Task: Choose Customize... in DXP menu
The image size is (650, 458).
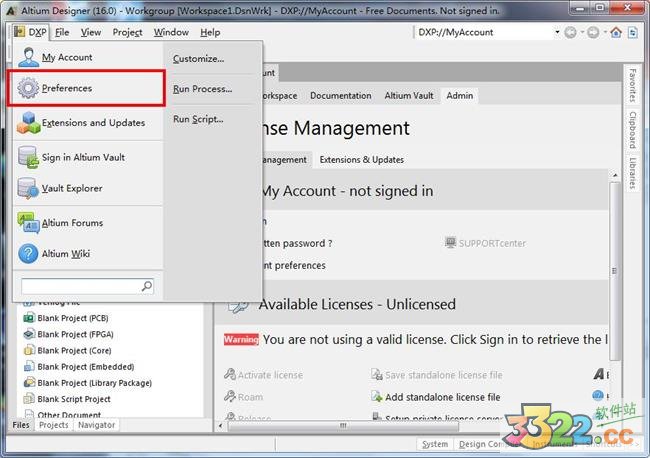Action: tap(198, 59)
